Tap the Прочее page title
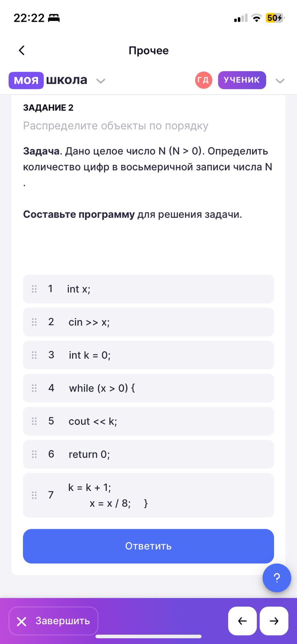This screenshot has height=644, width=297. 148,51
